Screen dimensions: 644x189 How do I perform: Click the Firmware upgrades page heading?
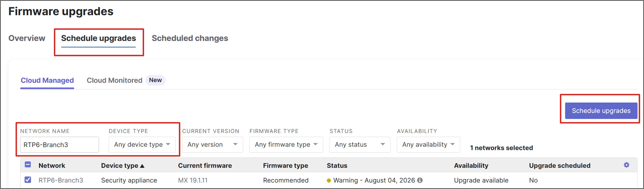61,11
